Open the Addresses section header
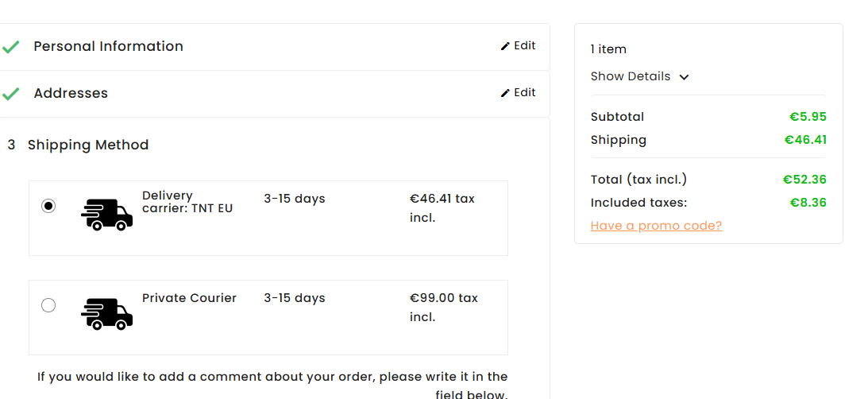The image size is (868, 399). pyautogui.click(x=71, y=93)
